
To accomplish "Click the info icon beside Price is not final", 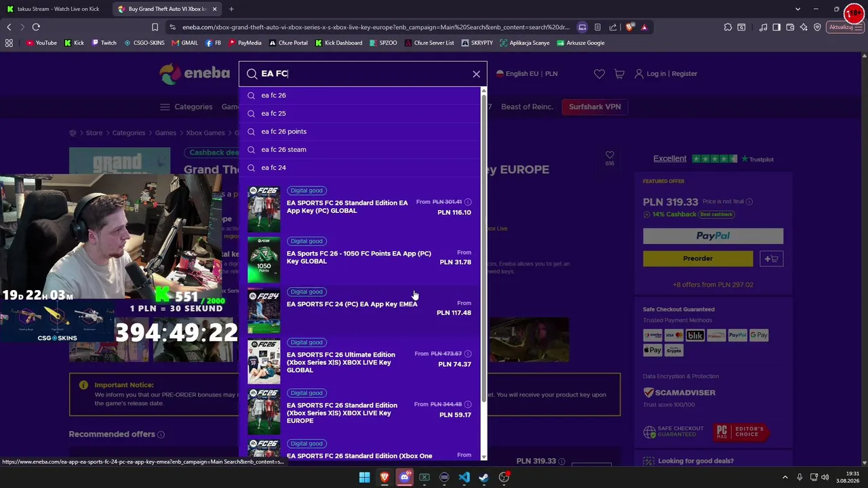I will tap(749, 201).
